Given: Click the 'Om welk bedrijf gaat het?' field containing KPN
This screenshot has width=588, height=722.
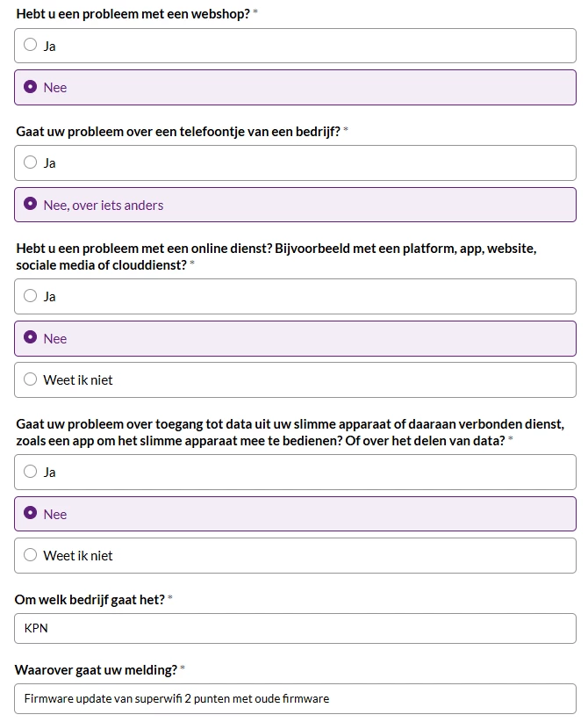Looking at the screenshot, I should tap(295, 629).
